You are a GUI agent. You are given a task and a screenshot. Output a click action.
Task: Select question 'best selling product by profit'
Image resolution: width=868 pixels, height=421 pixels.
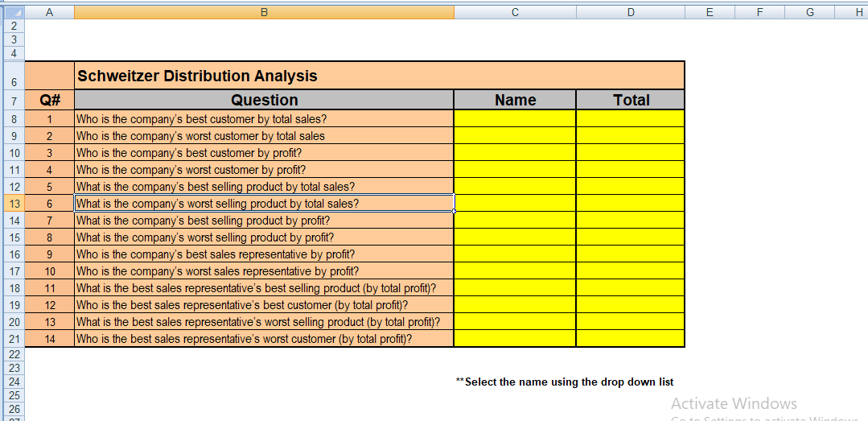pyautogui.click(x=264, y=221)
